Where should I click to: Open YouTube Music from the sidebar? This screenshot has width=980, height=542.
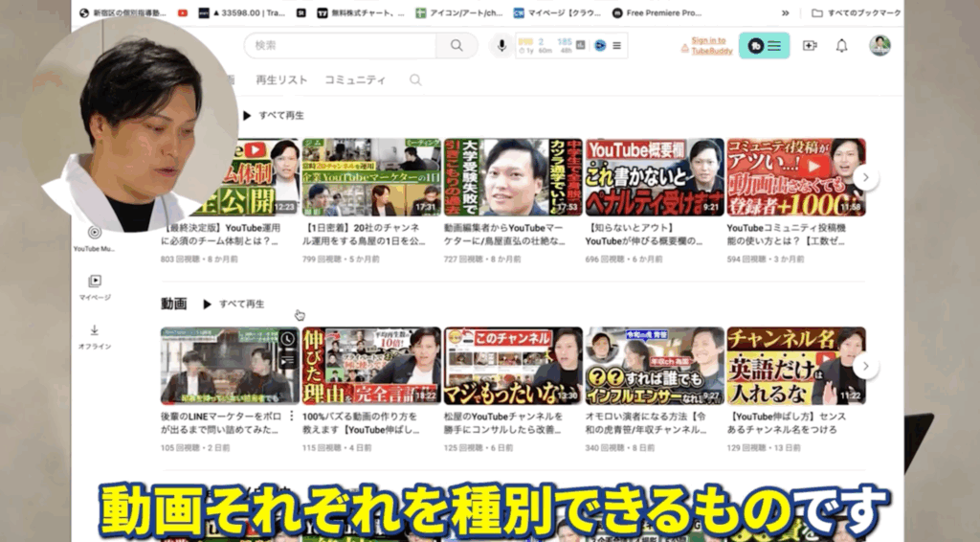94,233
